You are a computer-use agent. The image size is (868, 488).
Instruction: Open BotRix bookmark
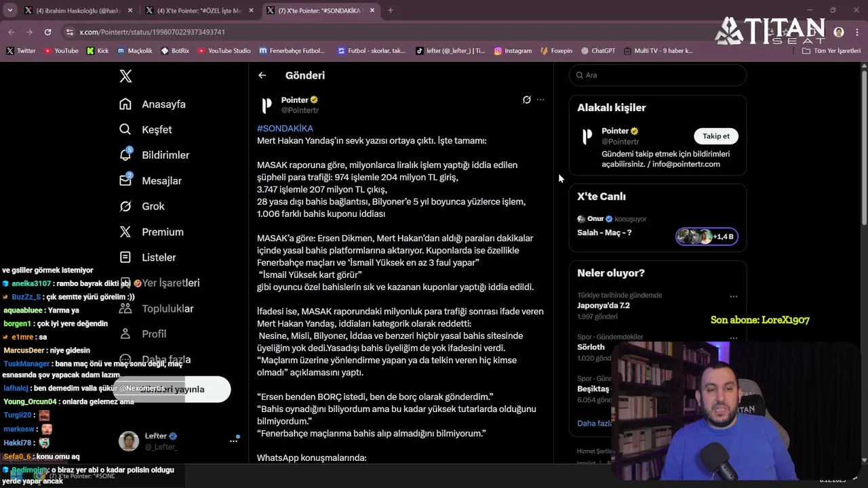coord(175,51)
